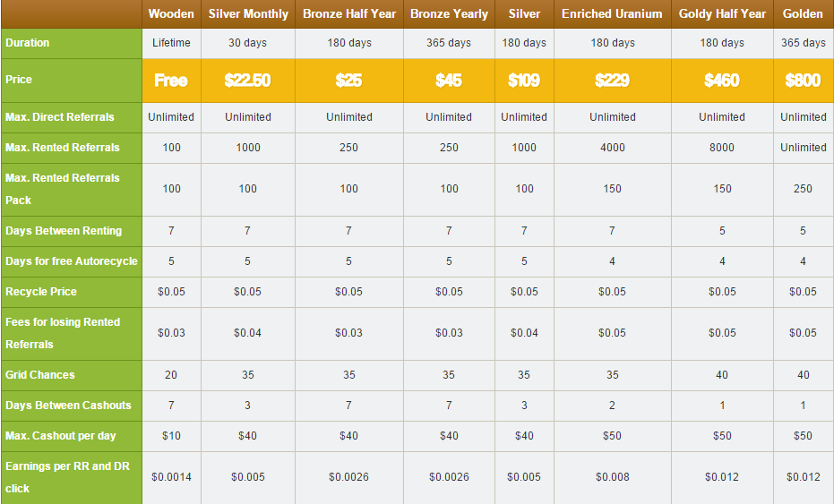Click the $109 price cell
Viewport: 834px width, 504px height.
[524, 81]
